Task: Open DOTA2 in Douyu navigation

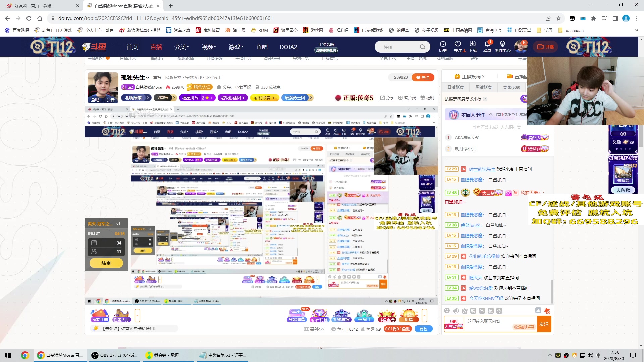Action: click(288, 47)
